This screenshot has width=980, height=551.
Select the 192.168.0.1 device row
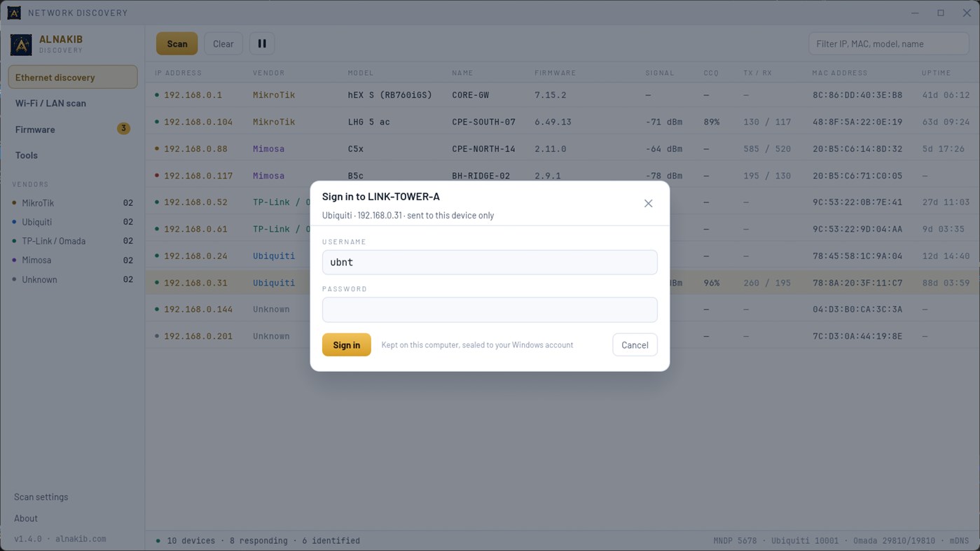(x=563, y=95)
